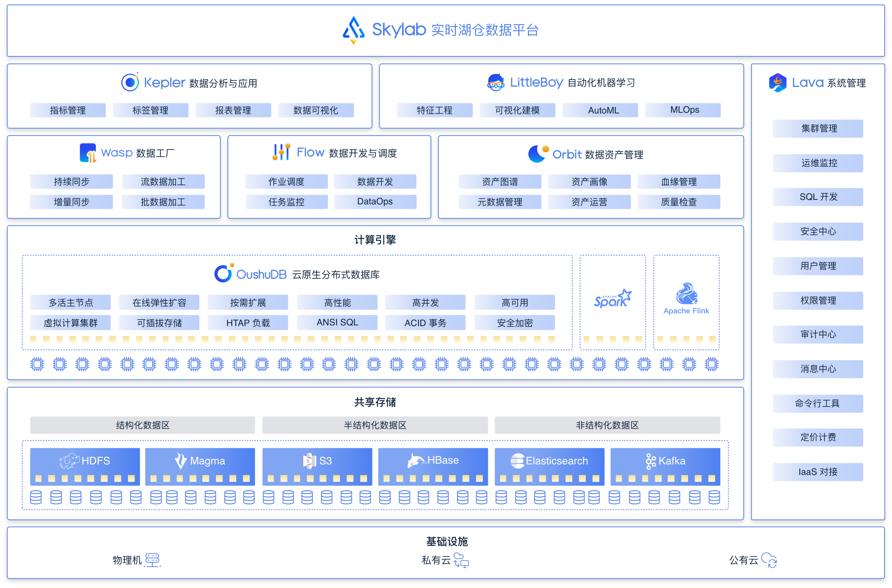Click ANSI SQL in OushuDB

[337, 323]
